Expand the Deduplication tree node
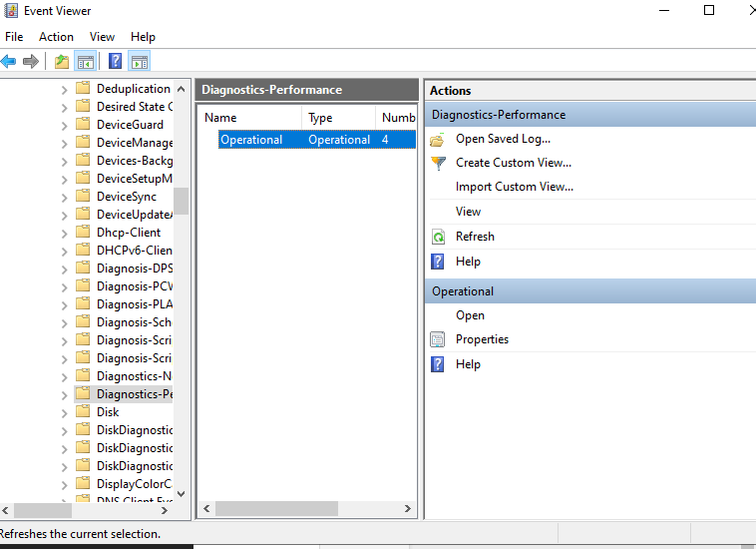The width and height of the screenshot is (756, 549). click(64, 90)
